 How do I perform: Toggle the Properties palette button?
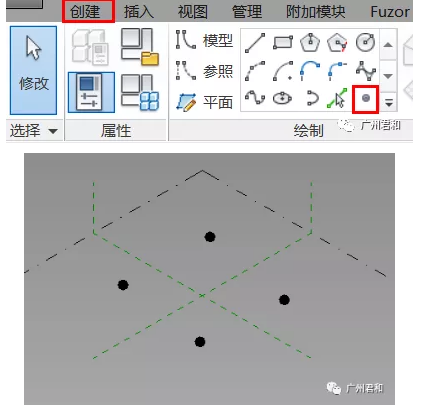[x=91, y=92]
